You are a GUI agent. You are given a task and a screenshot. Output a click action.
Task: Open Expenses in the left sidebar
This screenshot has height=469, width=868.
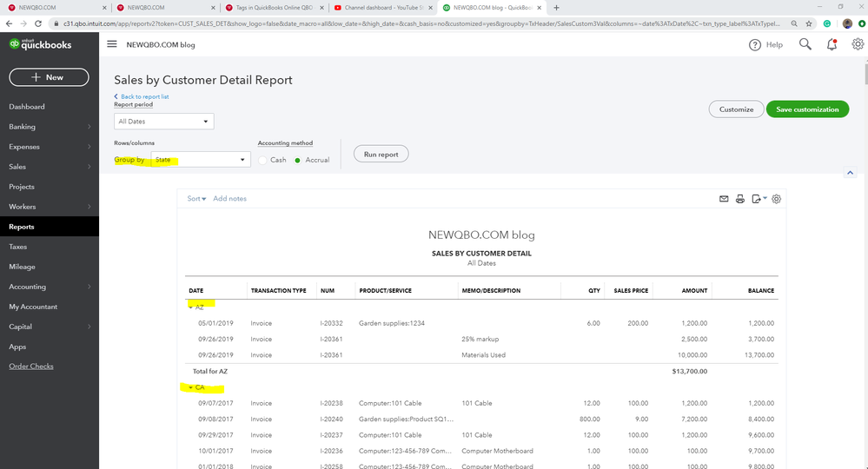tap(24, 147)
